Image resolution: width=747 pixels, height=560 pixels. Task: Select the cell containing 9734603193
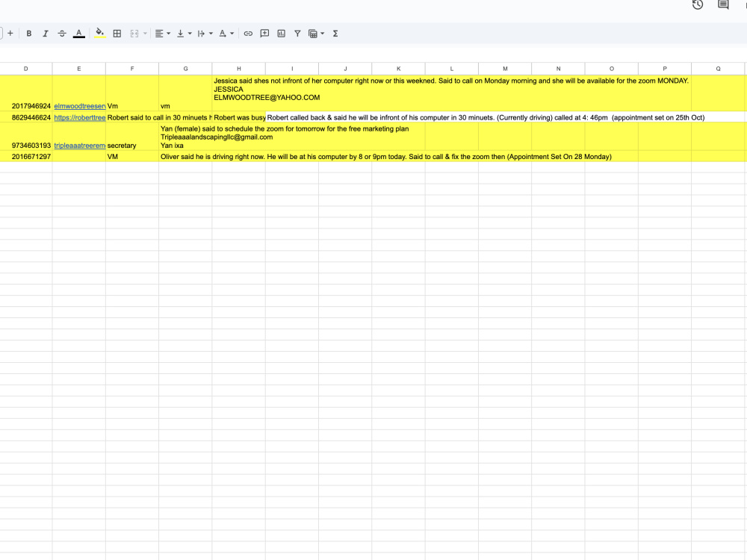(x=26, y=137)
